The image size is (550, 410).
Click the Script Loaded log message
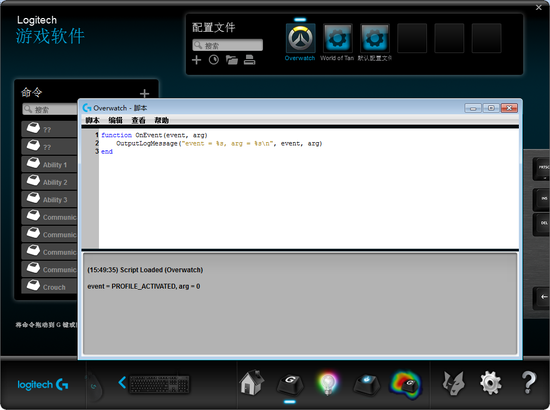(145, 270)
